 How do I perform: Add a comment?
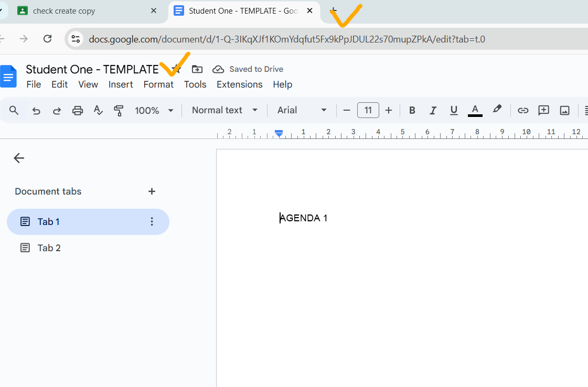coord(543,110)
